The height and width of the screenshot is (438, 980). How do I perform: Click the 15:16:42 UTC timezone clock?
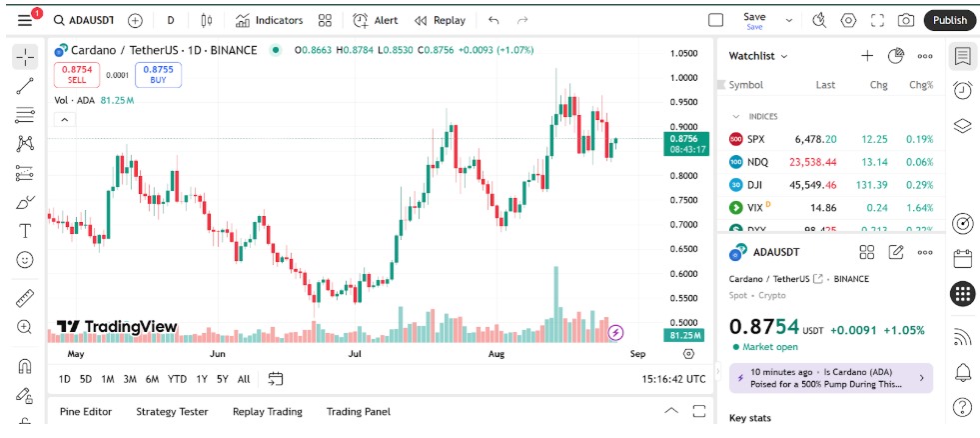pyautogui.click(x=673, y=379)
